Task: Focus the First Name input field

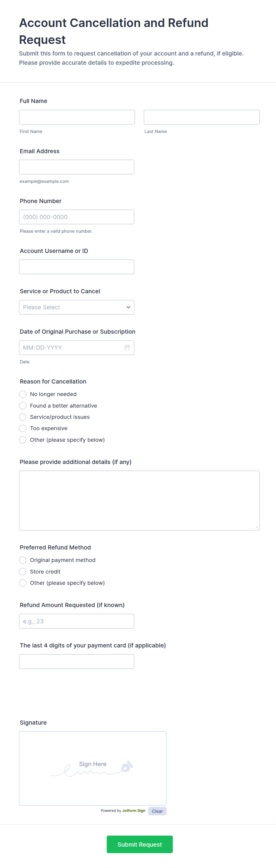Action: [77, 117]
